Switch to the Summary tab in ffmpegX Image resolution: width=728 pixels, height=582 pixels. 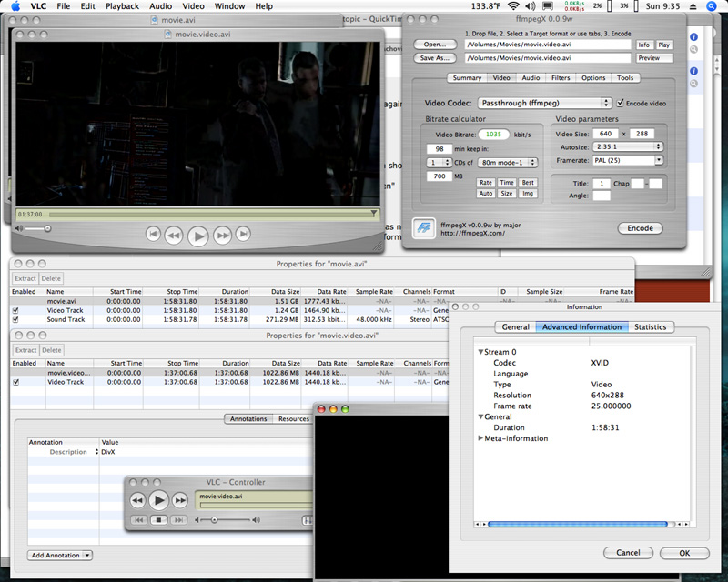tap(467, 78)
